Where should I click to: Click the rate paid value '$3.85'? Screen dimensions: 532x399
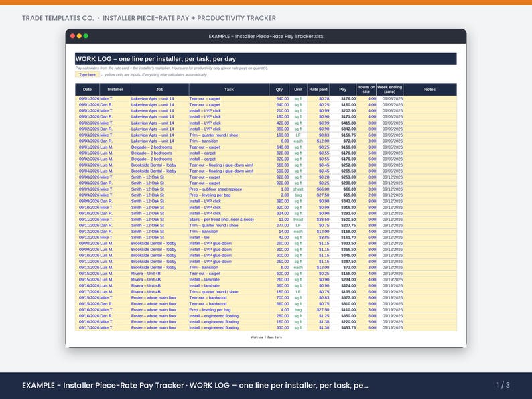pos(324,237)
